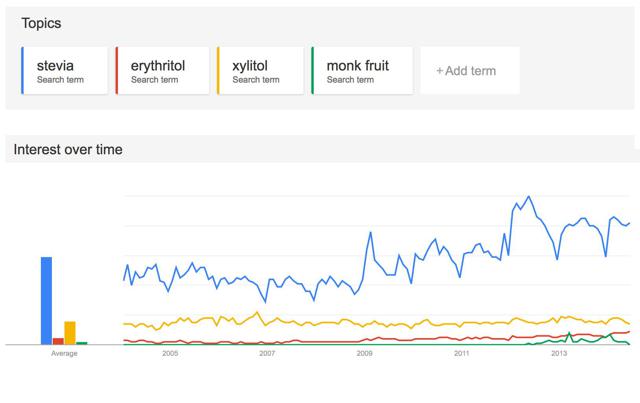Image resolution: width=640 pixels, height=403 pixels.
Task: Click the Topics heading
Action: (41, 23)
